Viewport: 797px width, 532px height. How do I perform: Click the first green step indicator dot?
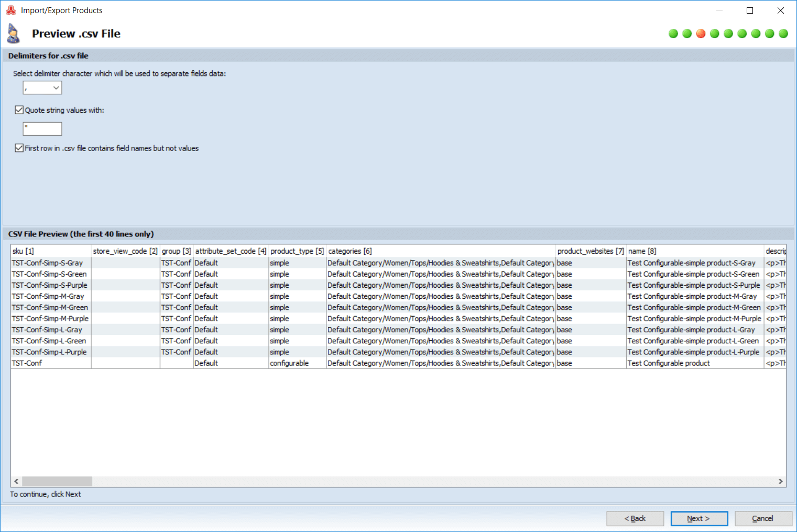click(x=673, y=34)
